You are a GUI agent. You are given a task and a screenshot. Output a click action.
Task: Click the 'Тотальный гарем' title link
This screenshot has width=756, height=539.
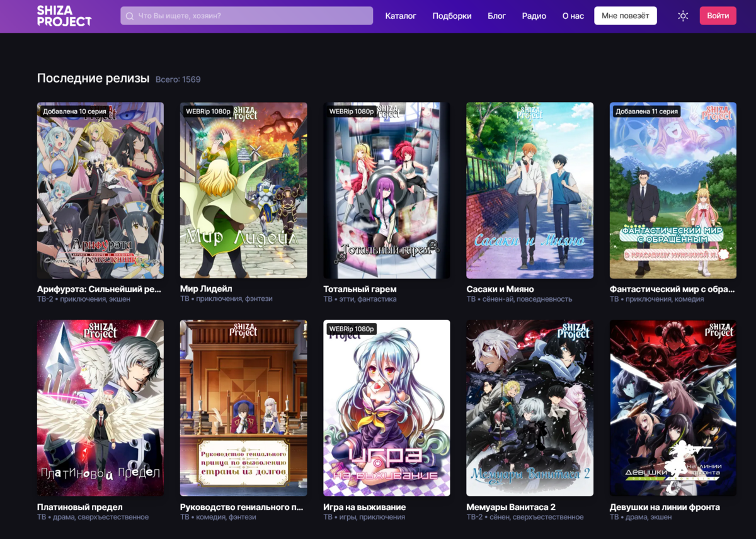pos(360,289)
